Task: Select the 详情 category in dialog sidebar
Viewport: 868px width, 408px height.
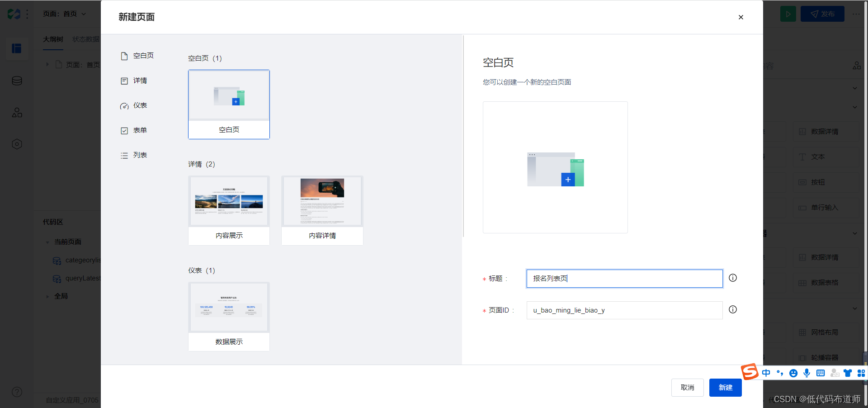Action: pyautogui.click(x=134, y=81)
